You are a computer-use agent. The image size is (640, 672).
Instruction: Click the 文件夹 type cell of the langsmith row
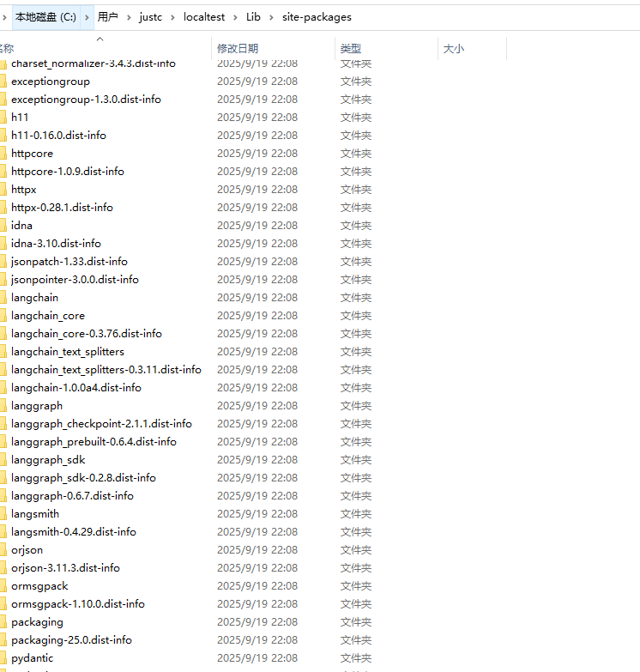(356, 514)
